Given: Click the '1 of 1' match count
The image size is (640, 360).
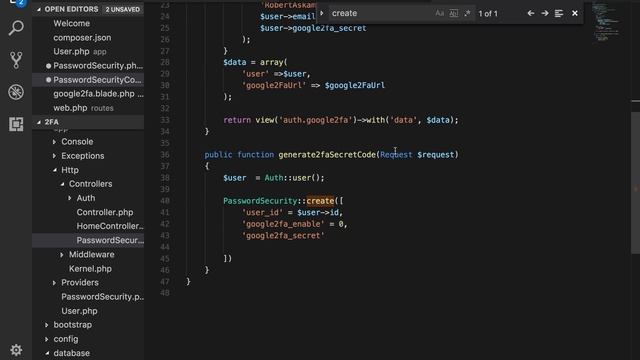Looking at the screenshot, I should 488,13.
